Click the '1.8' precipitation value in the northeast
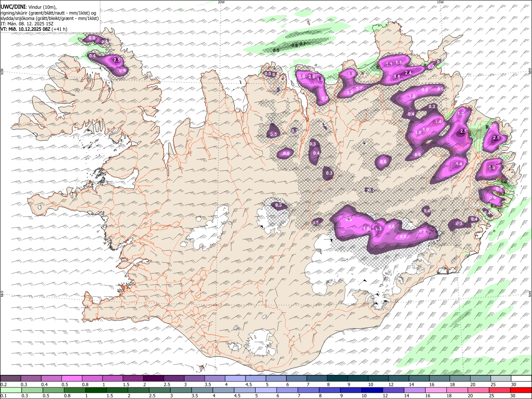The width and height of the screenshot is (532, 399). (x=397, y=77)
